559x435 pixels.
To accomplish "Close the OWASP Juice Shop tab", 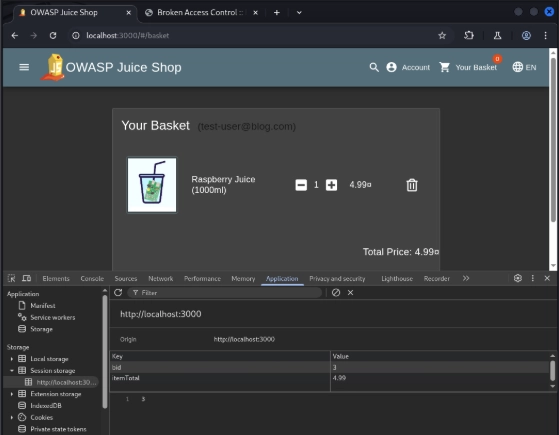I will click(128, 12).
